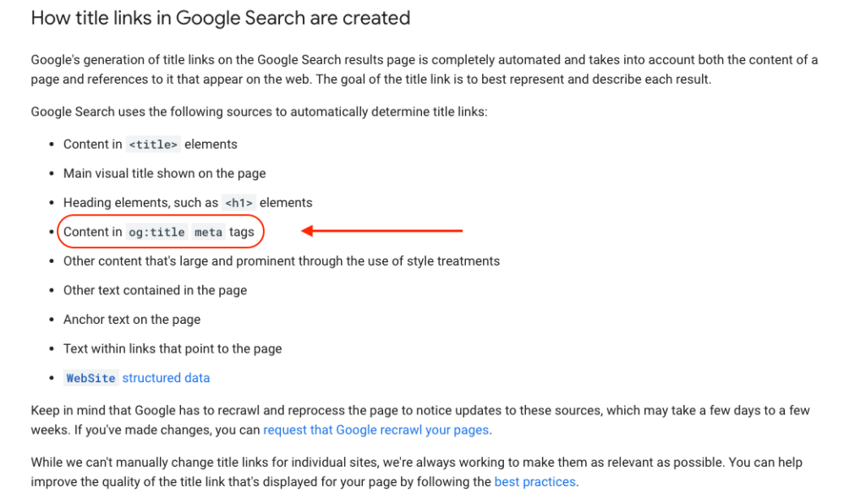Click 'Other content that's large and prominent' item
The image size is (866, 504).
tap(282, 261)
